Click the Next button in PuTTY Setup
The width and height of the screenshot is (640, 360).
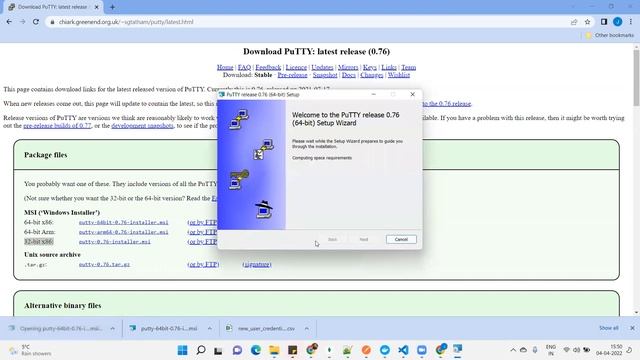(x=364, y=240)
